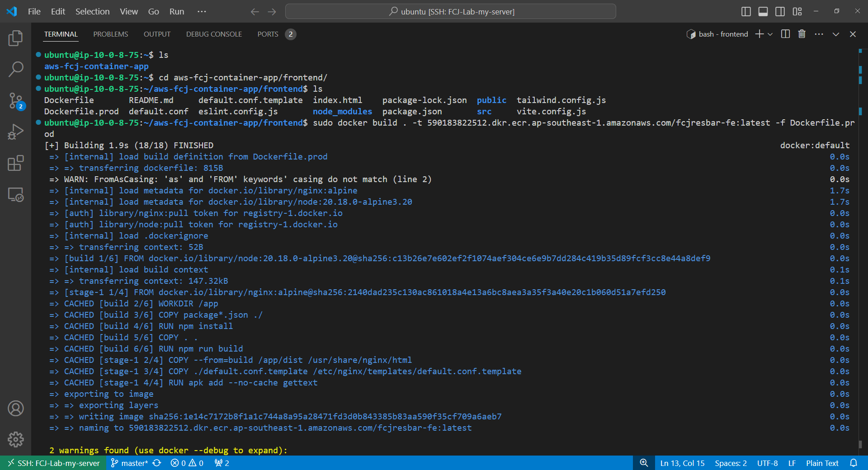Open notifications bell icon
The height and width of the screenshot is (470, 868).
pyautogui.click(x=854, y=463)
